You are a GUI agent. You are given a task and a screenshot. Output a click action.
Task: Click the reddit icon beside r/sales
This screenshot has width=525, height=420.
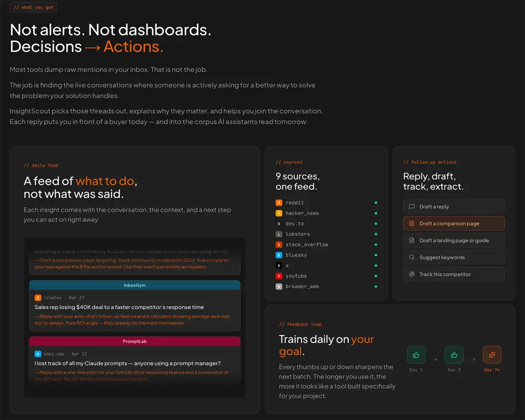coord(38,297)
